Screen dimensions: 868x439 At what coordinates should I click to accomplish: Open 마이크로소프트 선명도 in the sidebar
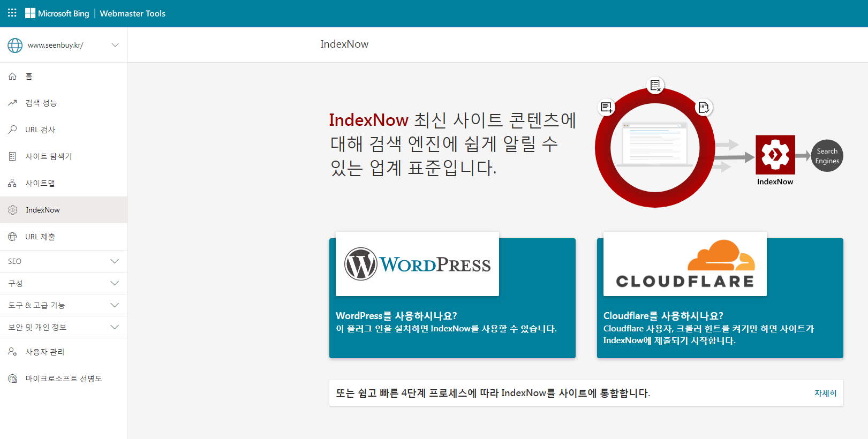click(64, 379)
